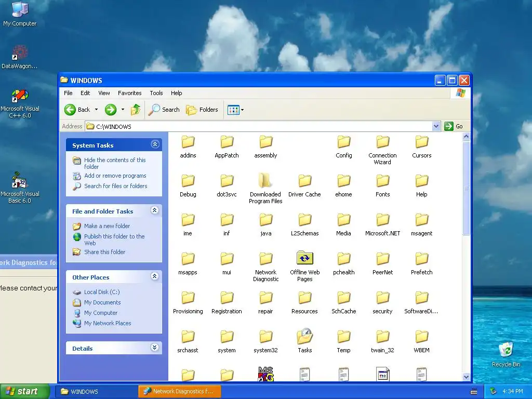Open the Forward history dropdown arrow
Image resolution: width=532 pixels, height=399 pixels.
click(123, 110)
